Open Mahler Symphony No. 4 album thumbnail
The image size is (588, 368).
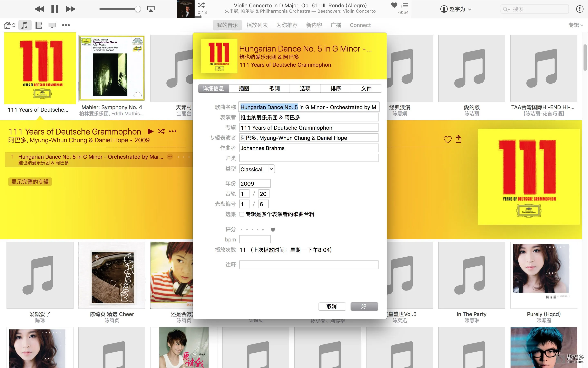click(112, 68)
